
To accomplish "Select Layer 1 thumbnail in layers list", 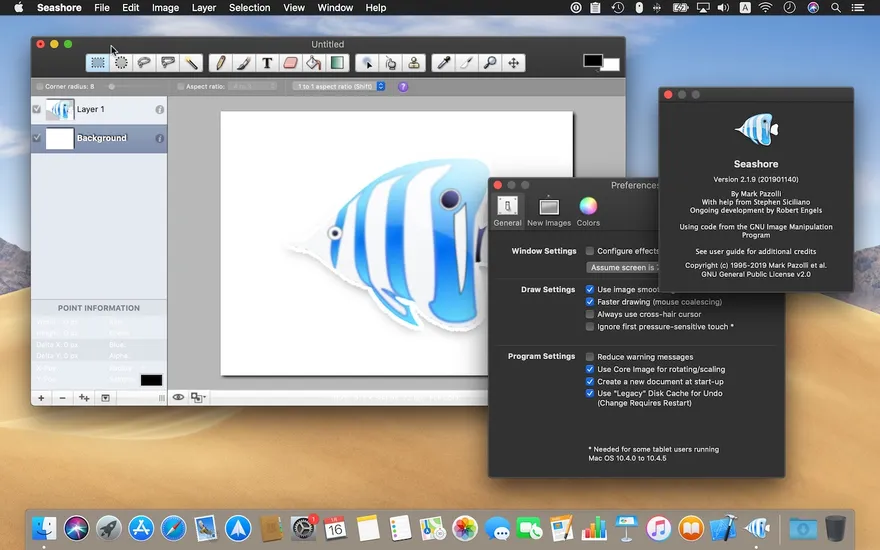I will point(59,109).
